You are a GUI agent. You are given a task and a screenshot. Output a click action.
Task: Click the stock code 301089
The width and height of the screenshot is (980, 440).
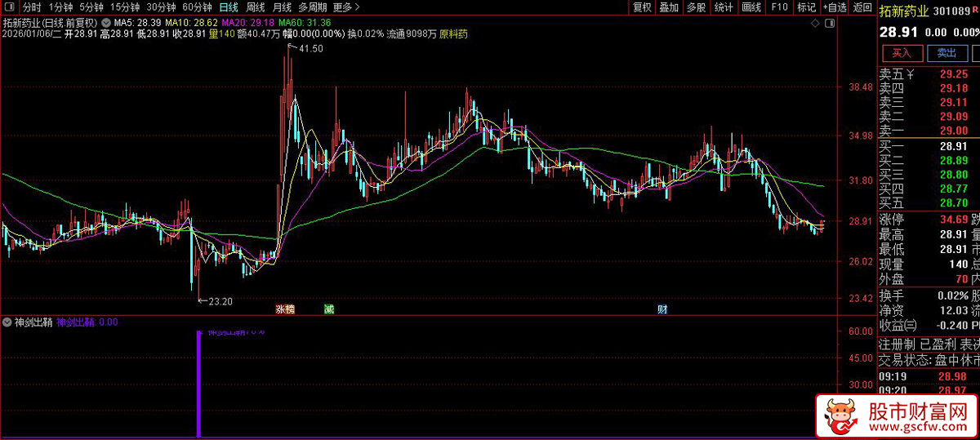(951, 11)
